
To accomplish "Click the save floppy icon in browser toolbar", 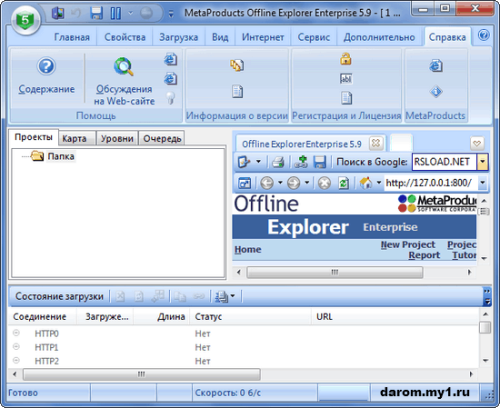I will (320, 162).
